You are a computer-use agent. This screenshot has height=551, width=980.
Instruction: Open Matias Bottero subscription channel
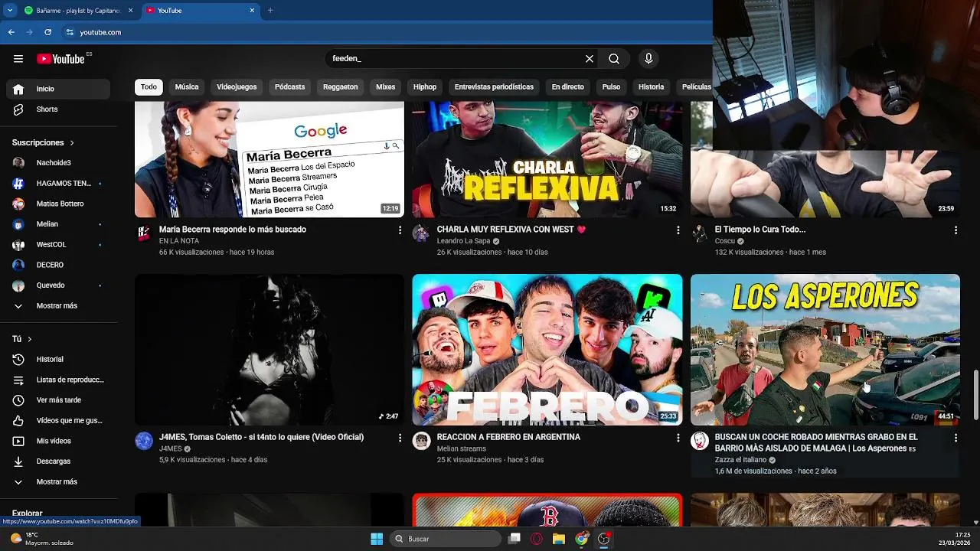(x=59, y=204)
